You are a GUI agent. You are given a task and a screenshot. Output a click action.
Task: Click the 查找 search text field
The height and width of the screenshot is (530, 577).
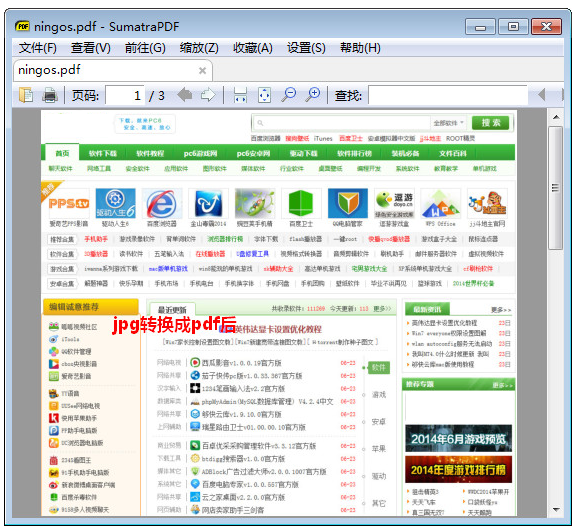pos(447,95)
